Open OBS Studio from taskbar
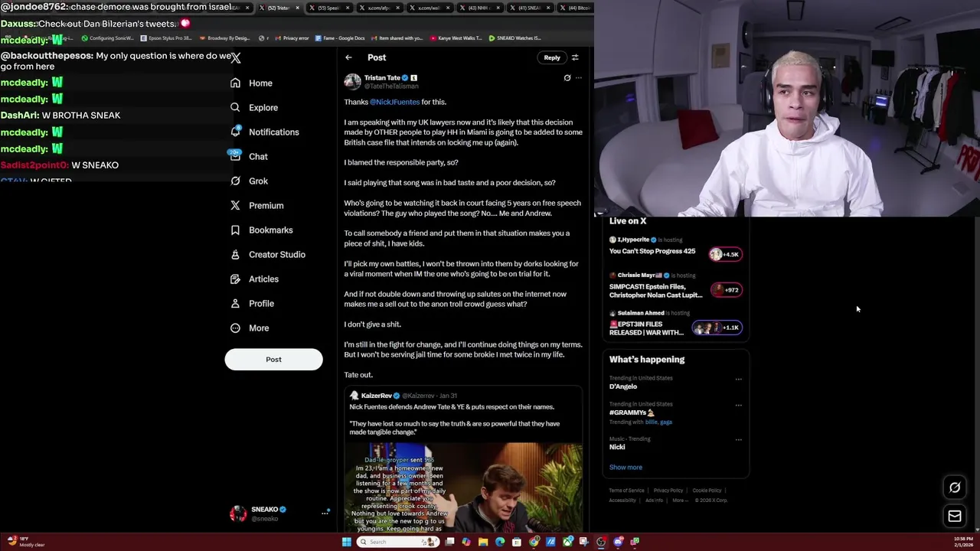The width and height of the screenshot is (980, 551). pos(601,542)
